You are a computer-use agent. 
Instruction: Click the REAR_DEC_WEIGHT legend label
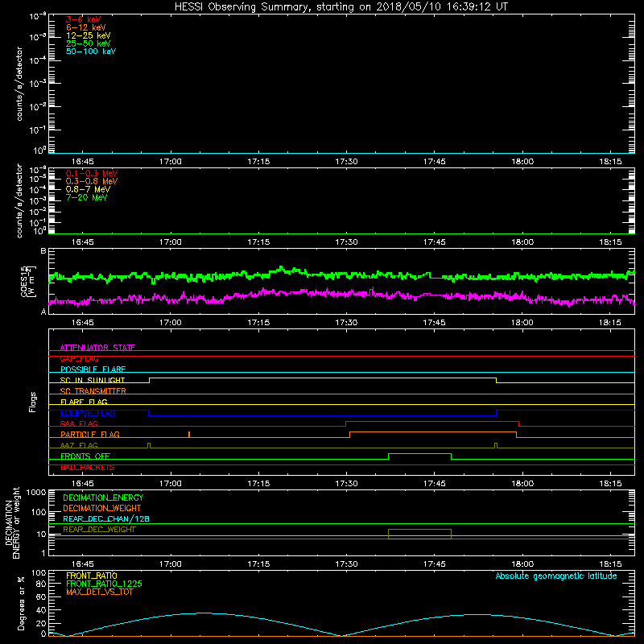[99, 530]
